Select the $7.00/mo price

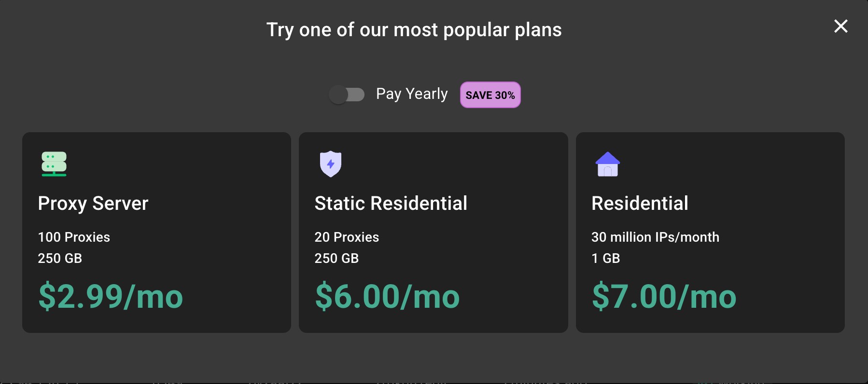tap(664, 296)
